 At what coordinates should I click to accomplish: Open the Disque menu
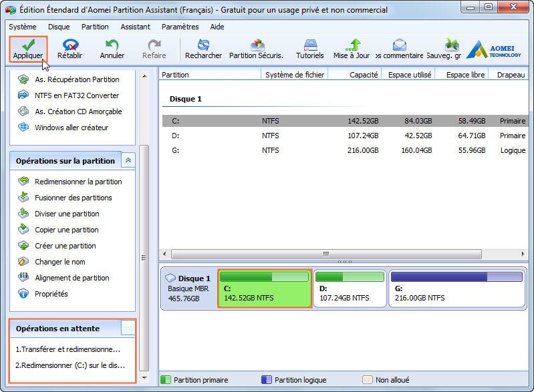pos(59,27)
